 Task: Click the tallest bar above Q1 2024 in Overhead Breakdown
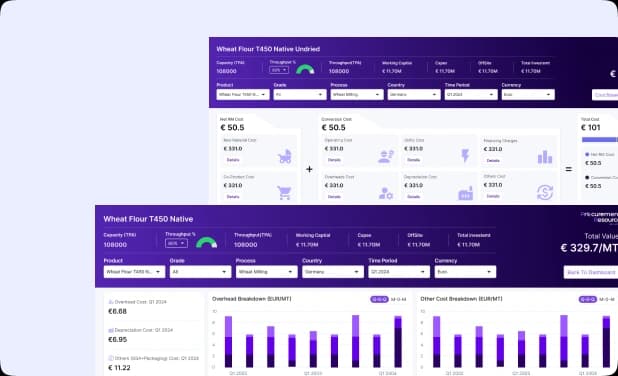[398, 341]
